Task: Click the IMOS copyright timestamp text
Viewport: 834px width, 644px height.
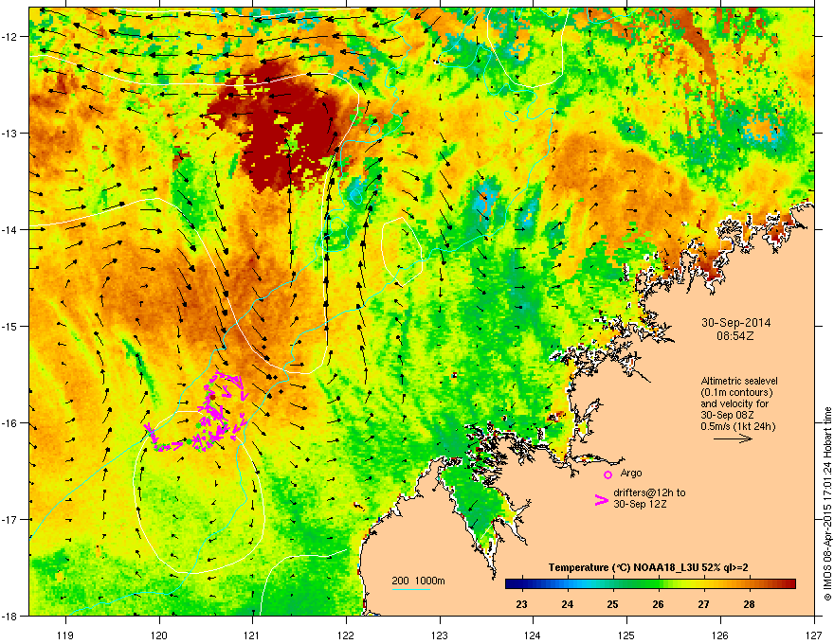Action: pyautogui.click(x=827, y=504)
